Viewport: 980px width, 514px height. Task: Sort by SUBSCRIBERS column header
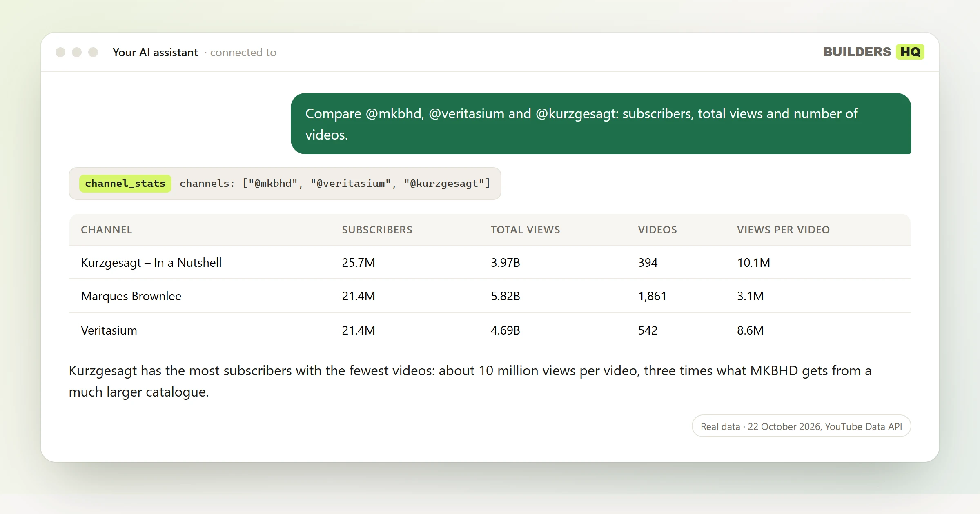[x=377, y=230]
